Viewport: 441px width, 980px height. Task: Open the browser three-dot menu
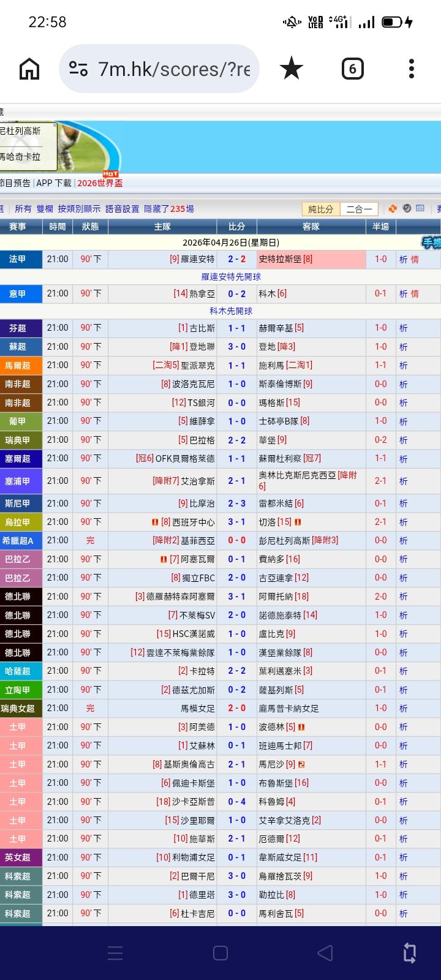click(x=412, y=69)
